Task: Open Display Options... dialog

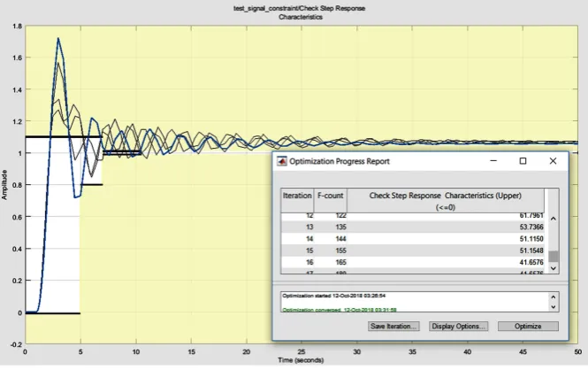Action: 458,326
